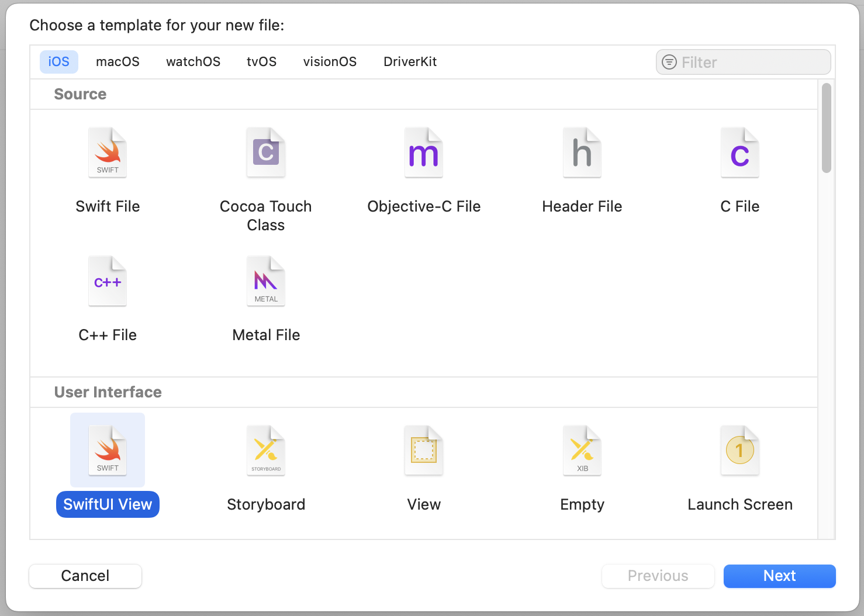Choose the Storyboard template icon
Screen dimensions: 864x616
(266, 451)
